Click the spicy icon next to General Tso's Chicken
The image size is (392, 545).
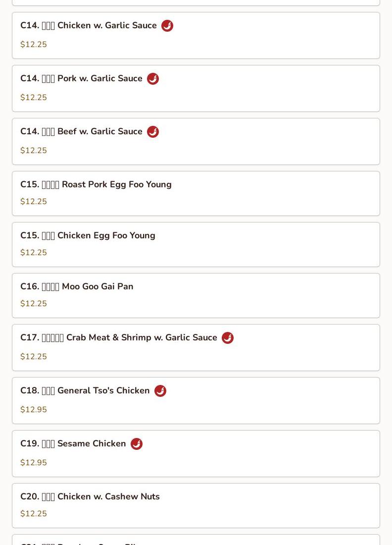(x=160, y=391)
